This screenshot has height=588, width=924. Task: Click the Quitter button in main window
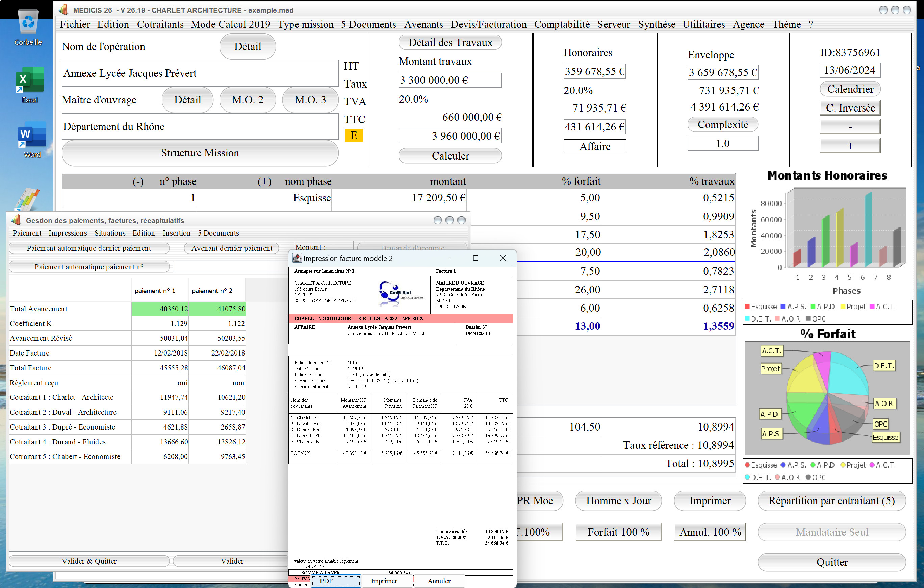tap(831, 562)
